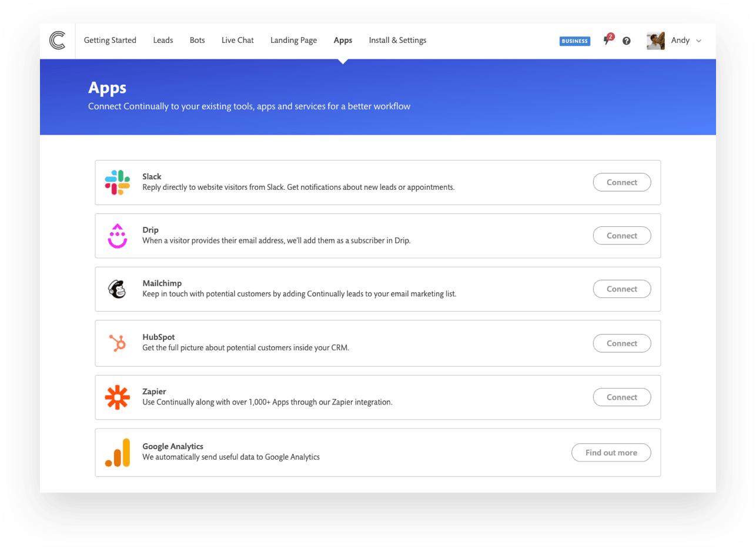Select the Apps tab
The width and height of the screenshot is (756, 549).
click(343, 41)
